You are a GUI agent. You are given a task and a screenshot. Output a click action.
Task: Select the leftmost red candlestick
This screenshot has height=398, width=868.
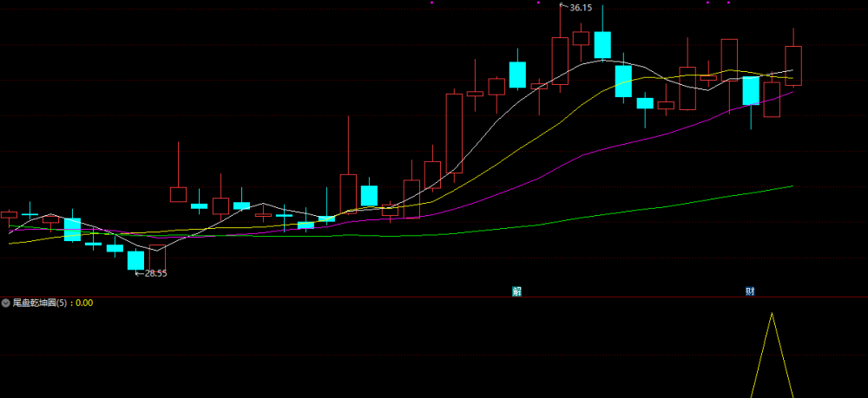click(x=9, y=214)
